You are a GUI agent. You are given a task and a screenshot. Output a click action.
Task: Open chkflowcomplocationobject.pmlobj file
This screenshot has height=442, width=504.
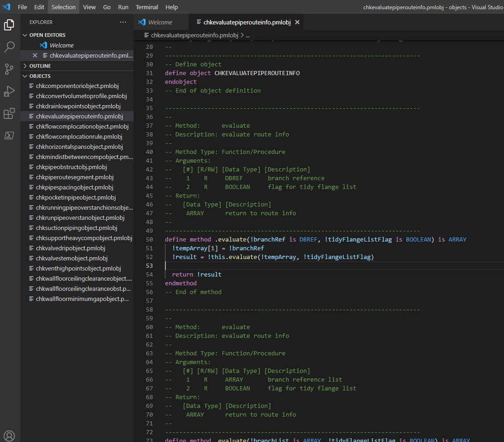point(82,126)
